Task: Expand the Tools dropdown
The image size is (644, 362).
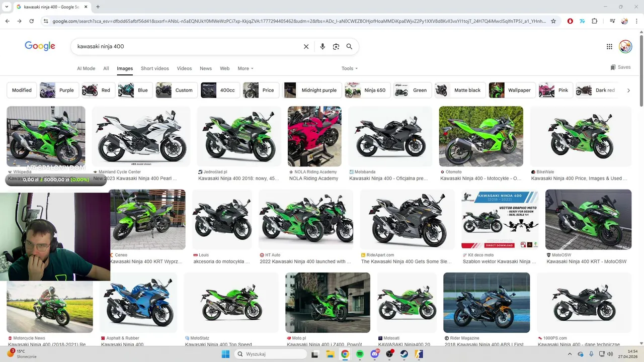Action: 350,68
